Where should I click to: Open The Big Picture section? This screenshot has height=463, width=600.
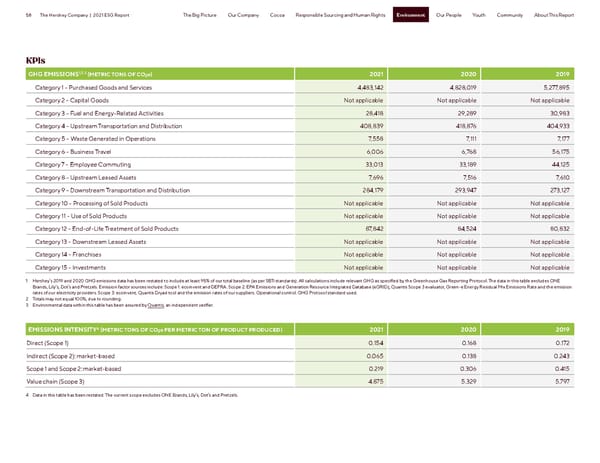coord(202,15)
